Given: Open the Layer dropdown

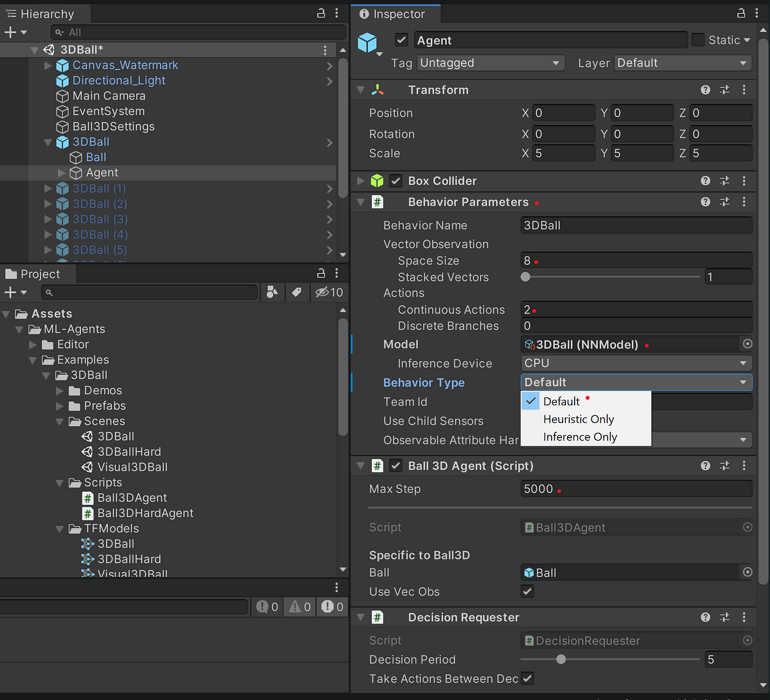Looking at the screenshot, I should pyautogui.click(x=683, y=63).
